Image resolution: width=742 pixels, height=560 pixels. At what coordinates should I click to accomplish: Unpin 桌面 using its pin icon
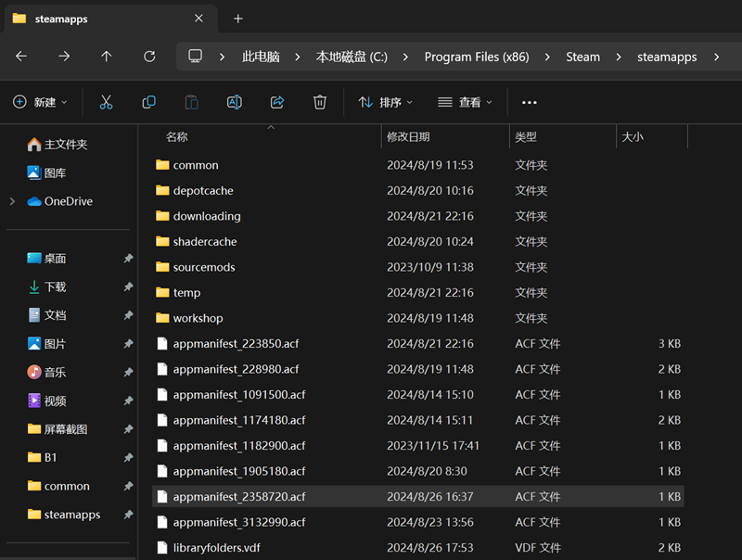[128, 259]
